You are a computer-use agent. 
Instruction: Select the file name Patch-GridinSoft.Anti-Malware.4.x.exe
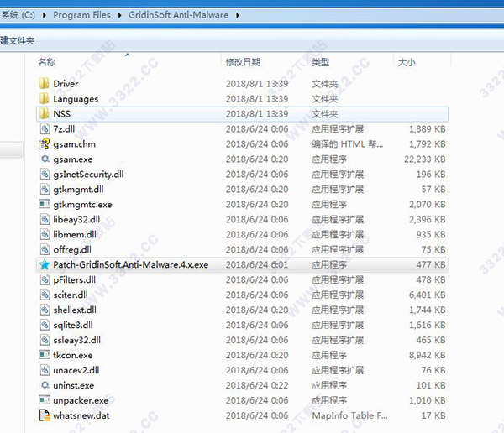(x=131, y=265)
